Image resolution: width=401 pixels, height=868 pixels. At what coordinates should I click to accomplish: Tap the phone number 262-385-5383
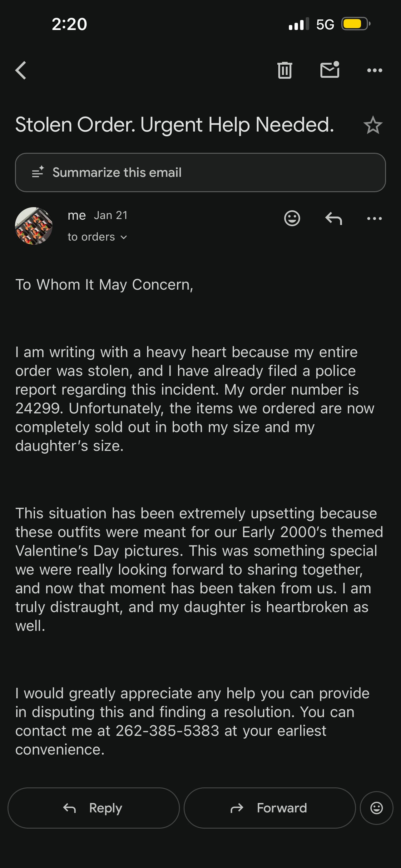point(167,731)
